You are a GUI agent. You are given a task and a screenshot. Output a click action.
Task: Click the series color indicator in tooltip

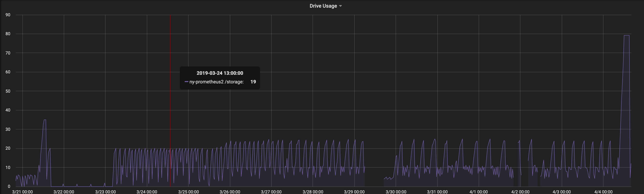(x=187, y=82)
